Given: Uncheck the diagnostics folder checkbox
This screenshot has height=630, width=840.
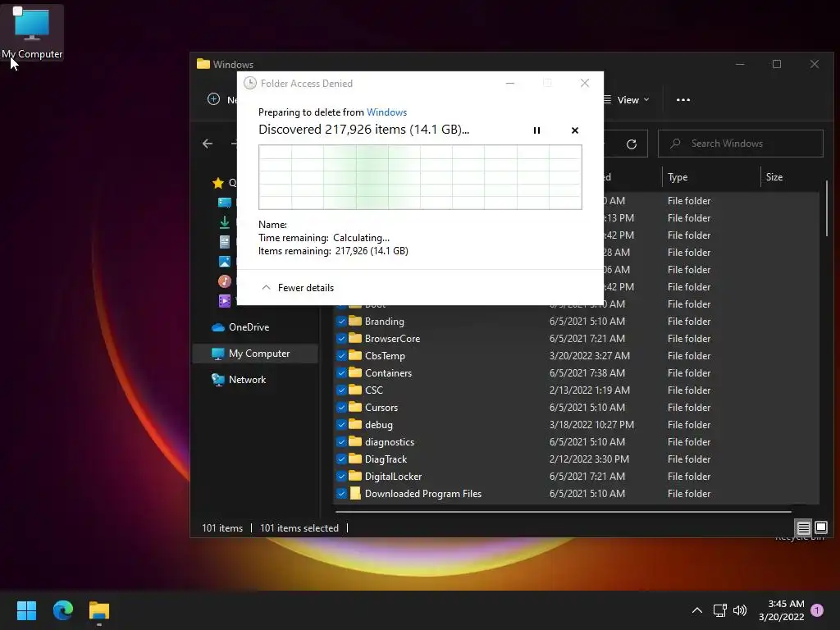Looking at the screenshot, I should [341, 442].
